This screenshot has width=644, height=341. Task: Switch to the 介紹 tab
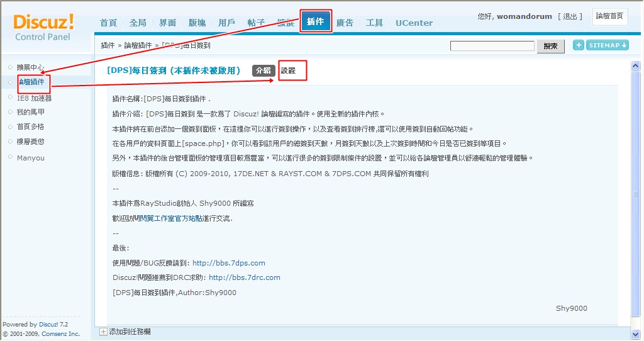264,70
